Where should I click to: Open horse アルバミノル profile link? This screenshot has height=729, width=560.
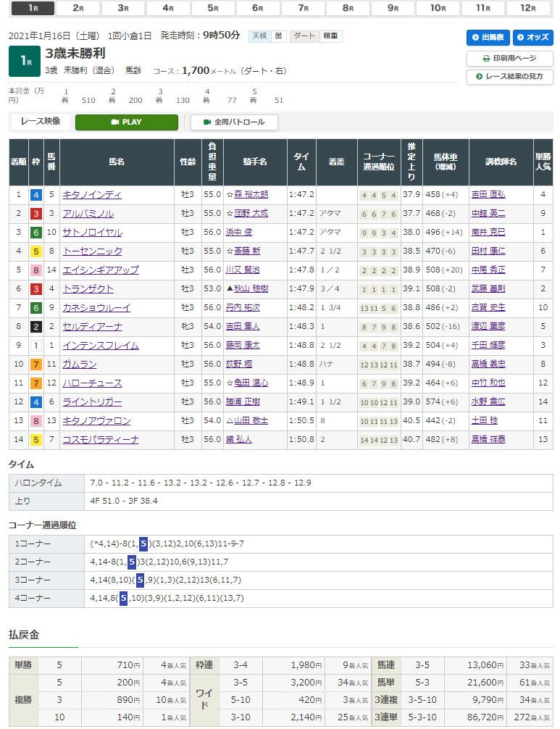point(88,214)
